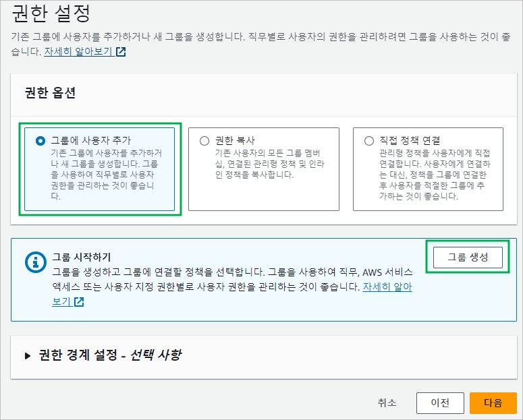Viewport: 523px width, 420px height.
Task: Click external link icon beside top 자세히 알아보기
Action: pos(121,52)
